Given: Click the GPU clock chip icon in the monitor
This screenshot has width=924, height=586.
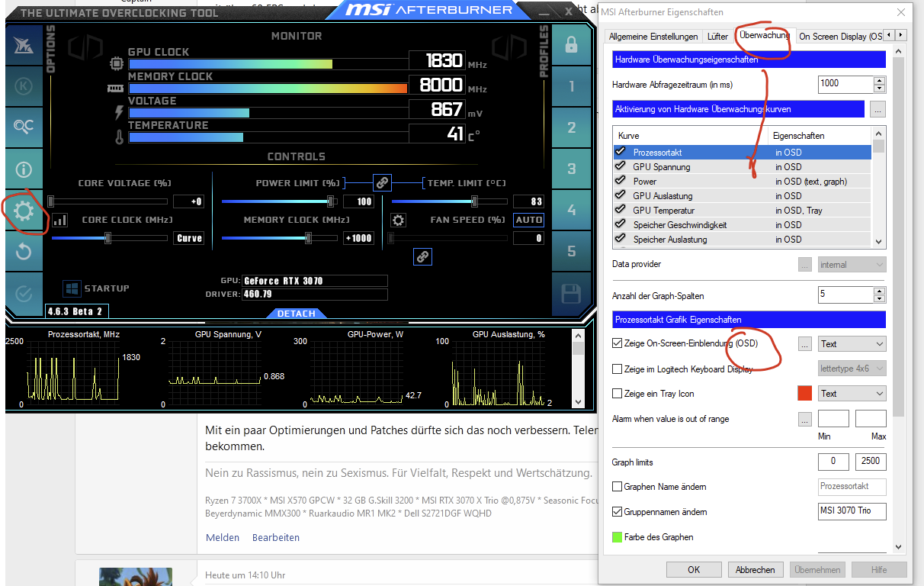Looking at the screenshot, I should [x=117, y=63].
